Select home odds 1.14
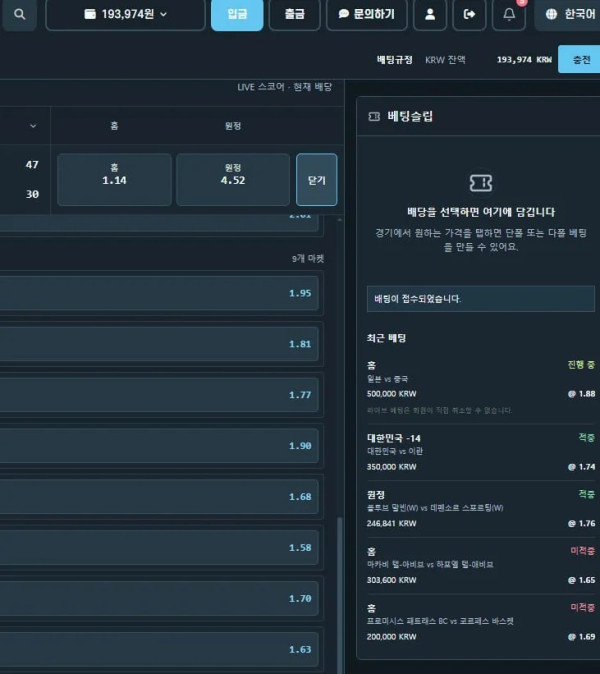 [114, 179]
